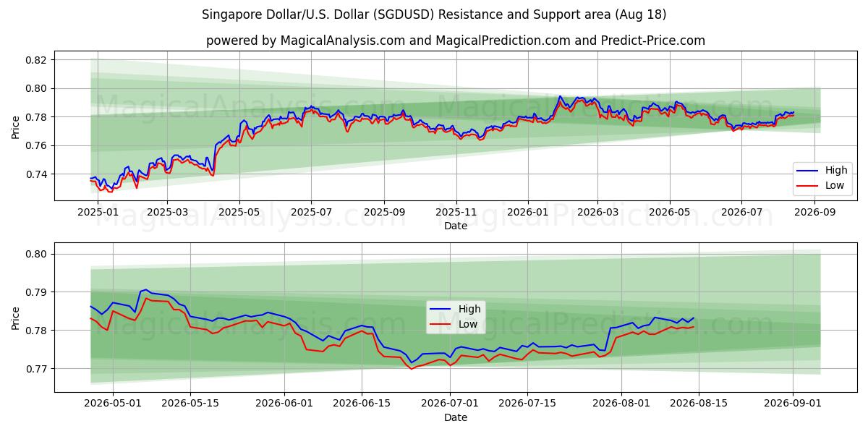Click 'High' in the upper chart legend

835,171
